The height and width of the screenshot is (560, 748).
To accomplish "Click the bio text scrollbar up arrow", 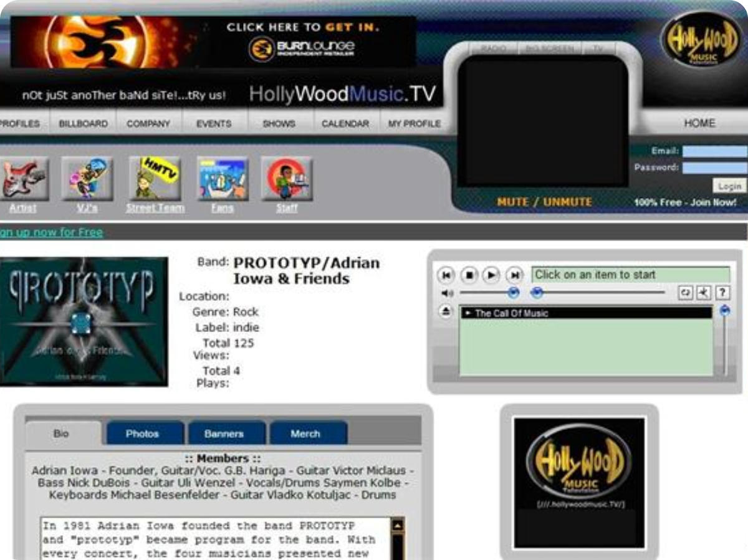I will pyautogui.click(x=397, y=526).
